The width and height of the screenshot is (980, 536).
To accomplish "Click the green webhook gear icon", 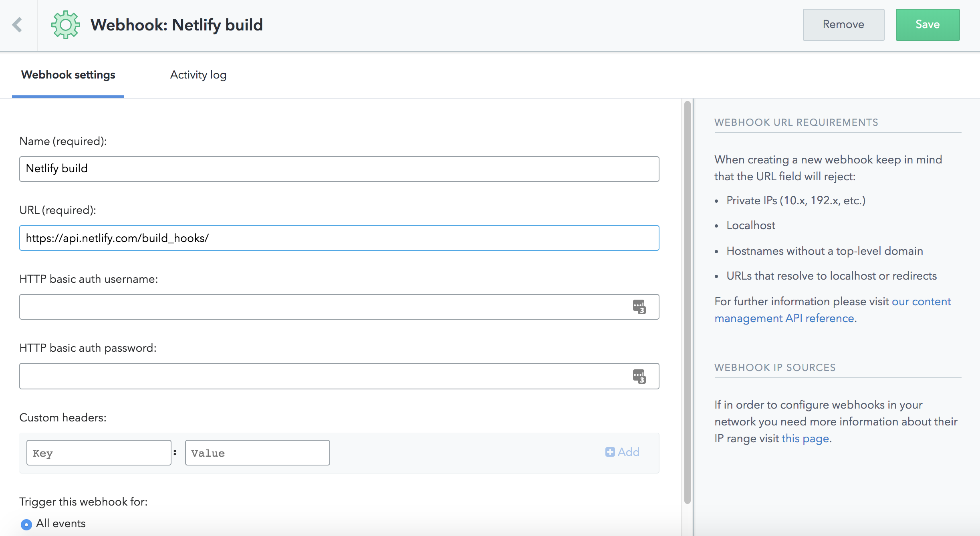I will coord(65,25).
